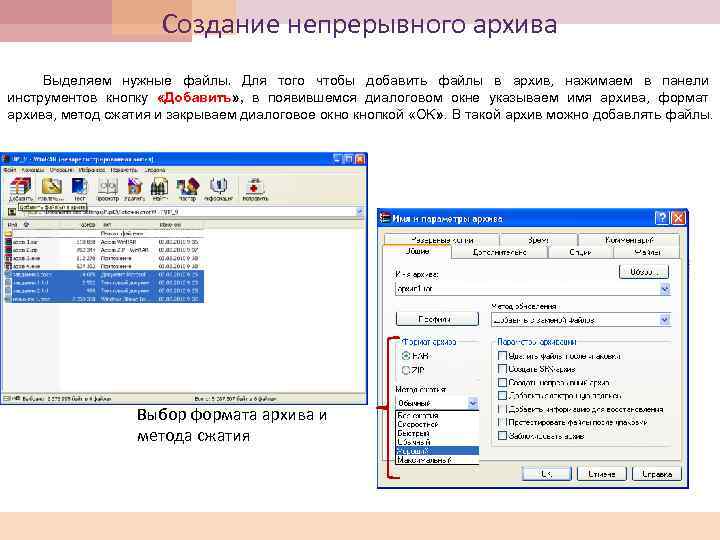The width and height of the screenshot is (720, 540).
Task: Open the Время tab
Action: coord(538,240)
